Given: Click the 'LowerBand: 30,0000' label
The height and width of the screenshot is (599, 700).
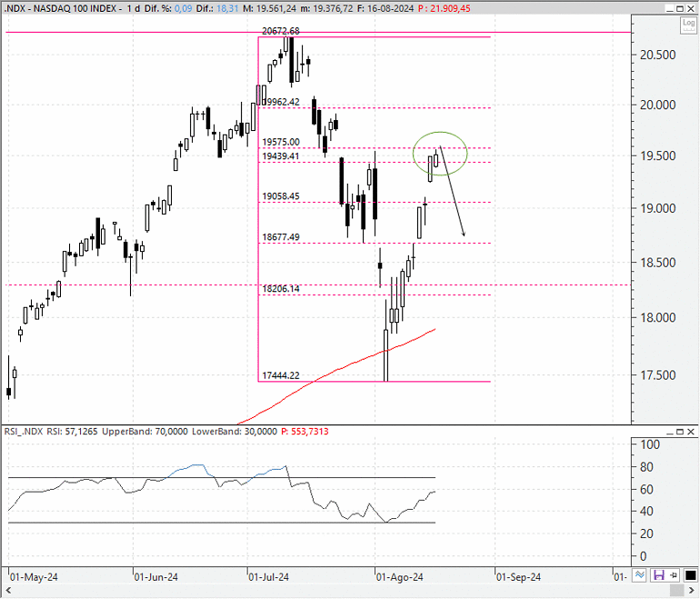Looking at the screenshot, I should tap(235, 432).
